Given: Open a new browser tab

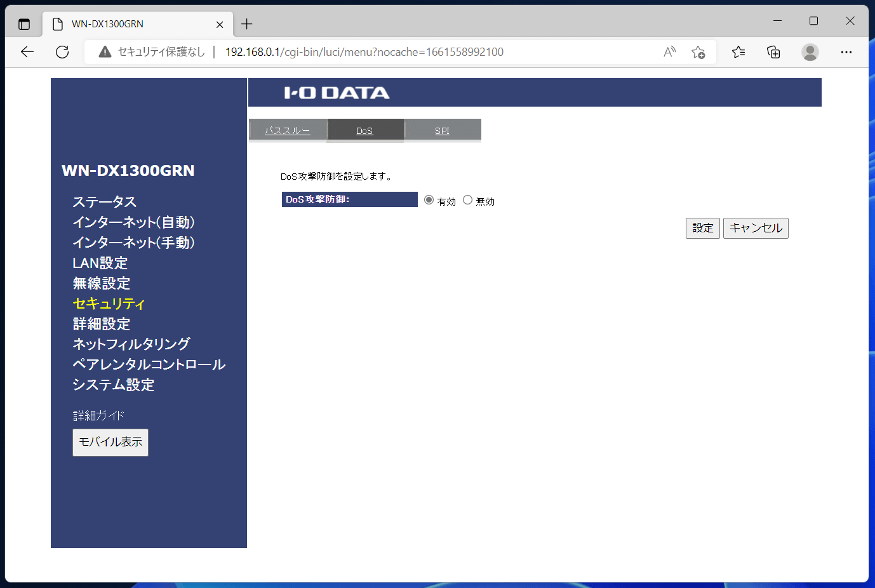Looking at the screenshot, I should click(x=247, y=24).
